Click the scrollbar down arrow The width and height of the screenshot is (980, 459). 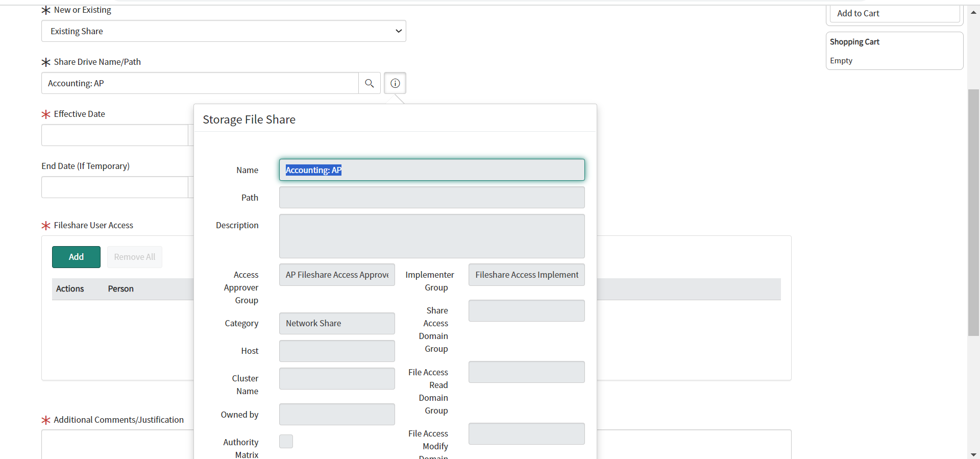pyautogui.click(x=973, y=454)
